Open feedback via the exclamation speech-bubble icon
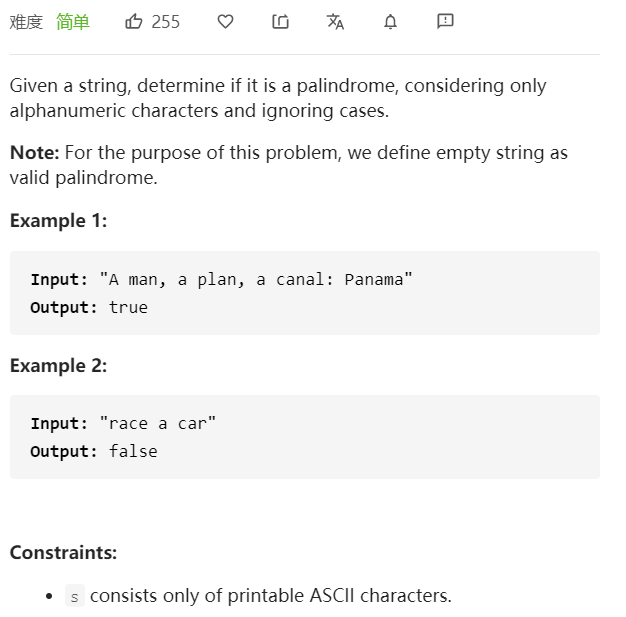Screen dimensions: 626x617 click(x=445, y=21)
